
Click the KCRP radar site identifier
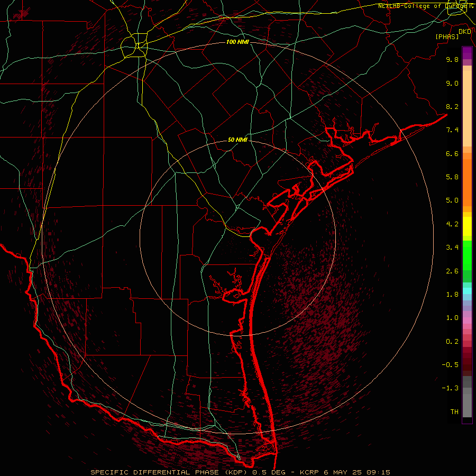coord(309,472)
